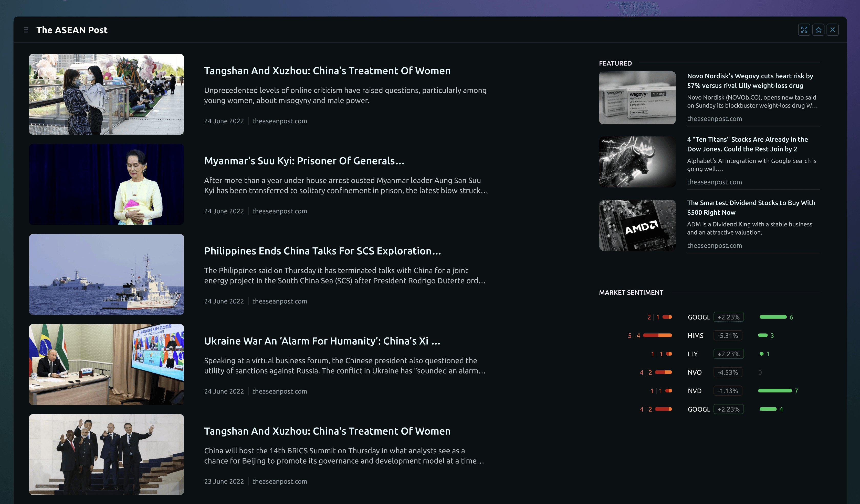Screen dimensions: 860x504
Task: Select the NVD ticker label
Action: [694, 391]
